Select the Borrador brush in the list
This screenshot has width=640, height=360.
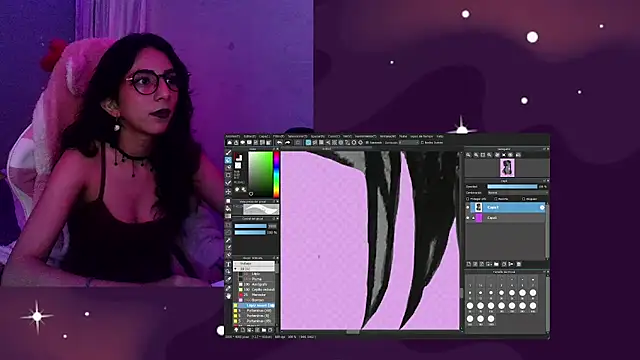pos(256,300)
